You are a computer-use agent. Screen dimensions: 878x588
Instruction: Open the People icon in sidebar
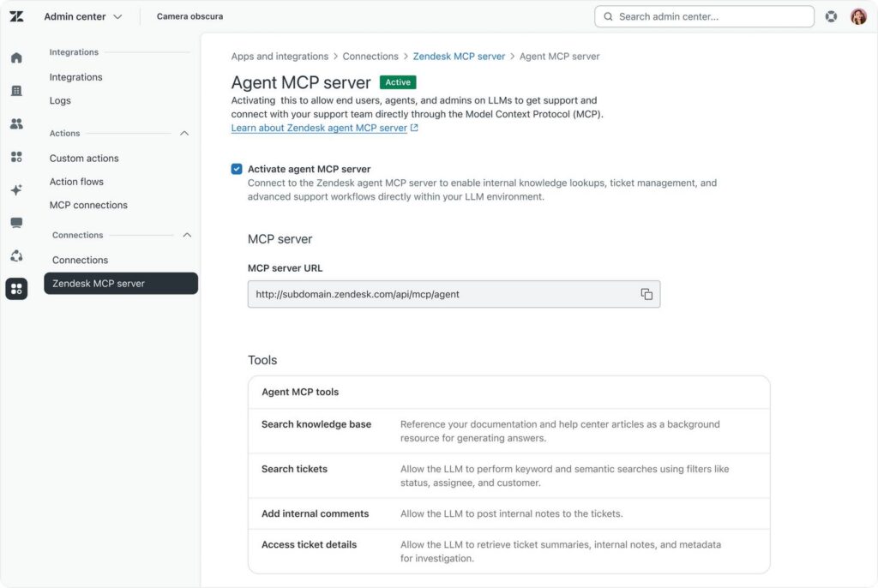(16, 123)
